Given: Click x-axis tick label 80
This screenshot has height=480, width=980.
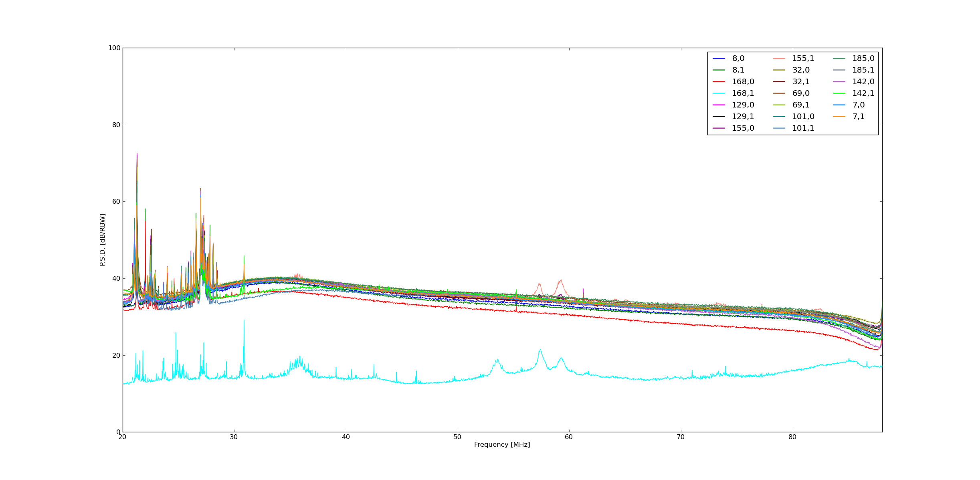Looking at the screenshot, I should pos(792,437).
